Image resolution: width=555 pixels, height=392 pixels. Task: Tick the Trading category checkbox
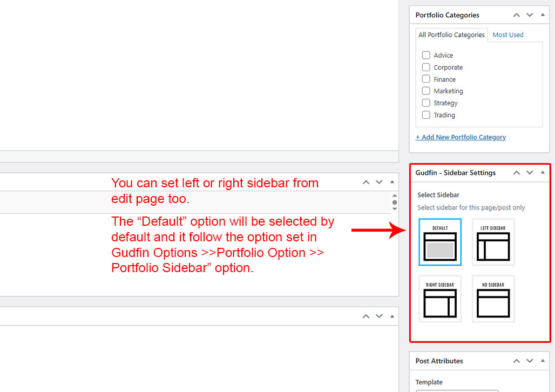coord(426,115)
